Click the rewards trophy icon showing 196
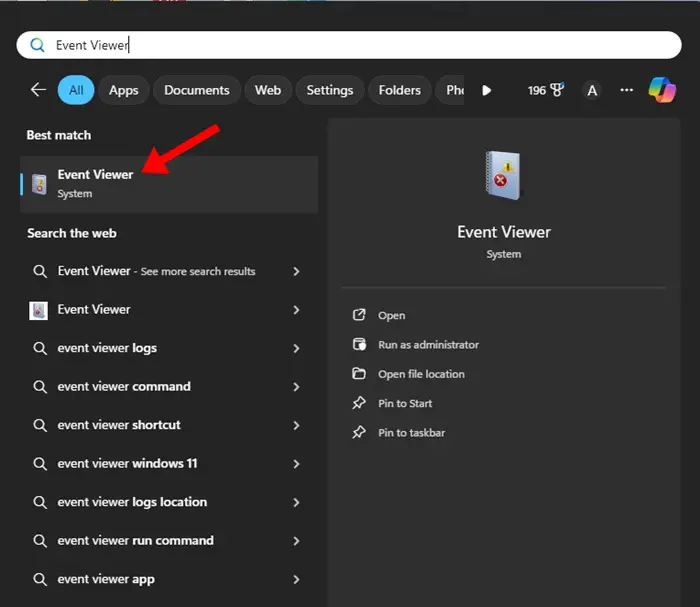700x607 pixels. [x=557, y=90]
